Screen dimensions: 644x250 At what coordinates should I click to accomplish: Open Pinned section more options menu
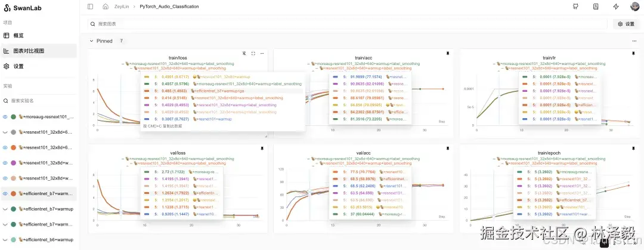coord(634,41)
